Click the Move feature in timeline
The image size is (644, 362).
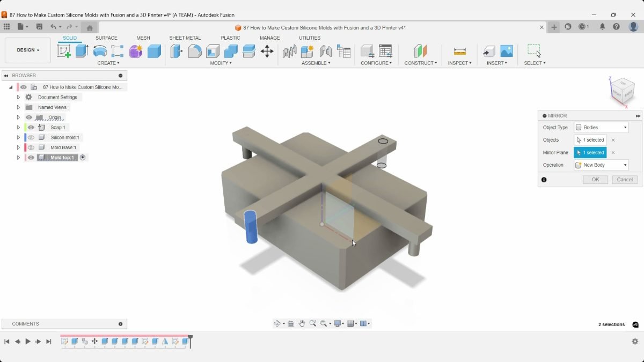click(94, 341)
